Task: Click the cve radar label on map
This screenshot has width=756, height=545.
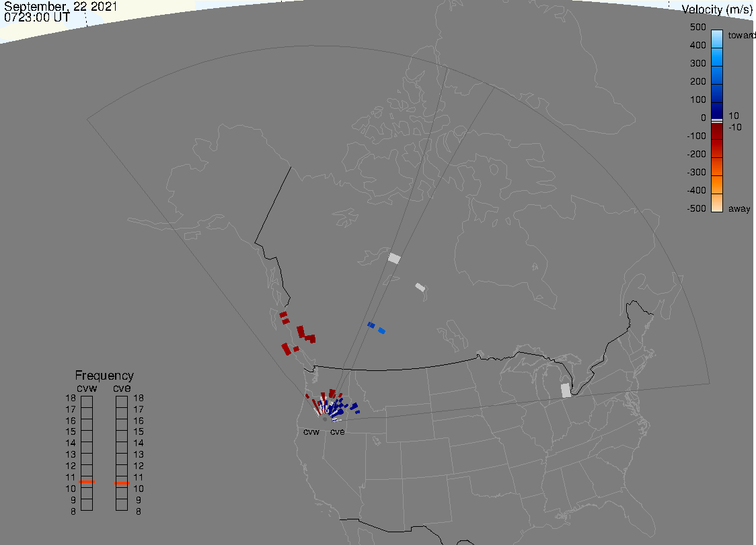Action: point(338,432)
